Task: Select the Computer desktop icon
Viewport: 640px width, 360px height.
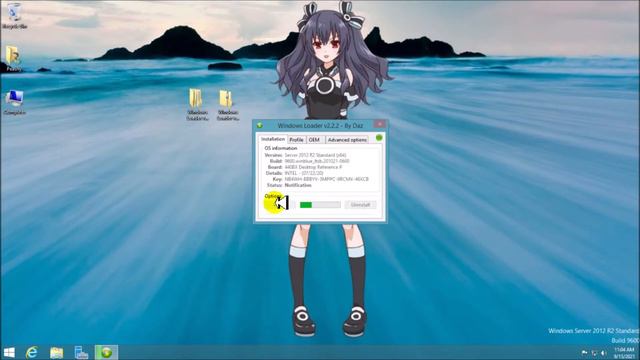Action: (x=14, y=102)
